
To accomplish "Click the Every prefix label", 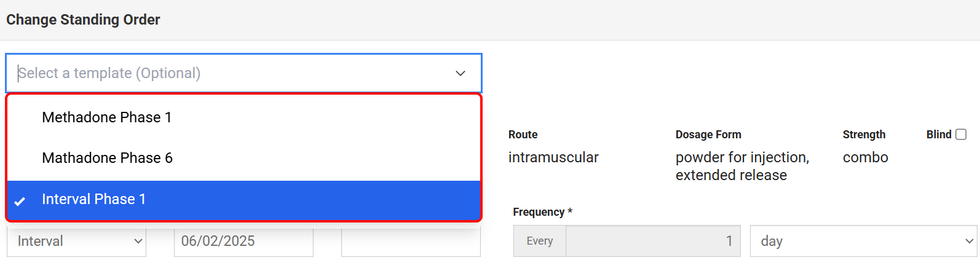I will click(x=539, y=242).
